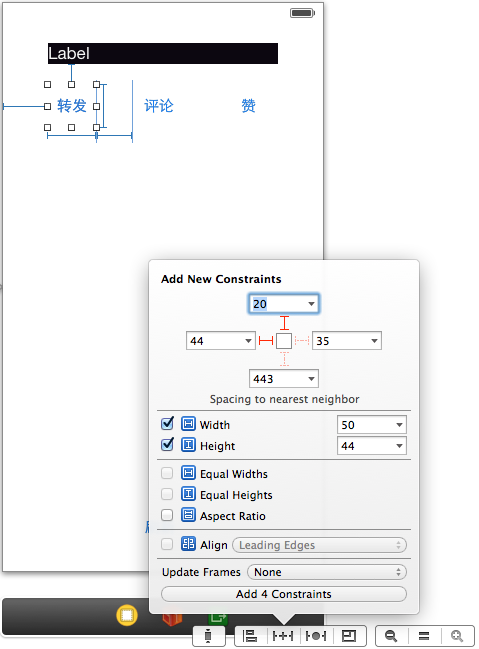The width and height of the screenshot is (479, 649).
Task: Expand the Width value 50 dropdown
Action: pyautogui.click(x=399, y=425)
